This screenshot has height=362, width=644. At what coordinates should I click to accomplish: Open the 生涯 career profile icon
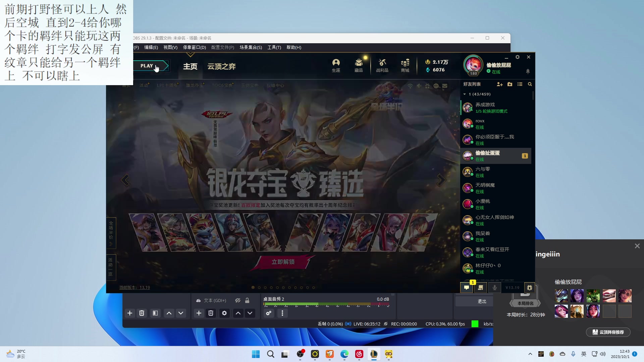[x=336, y=65]
